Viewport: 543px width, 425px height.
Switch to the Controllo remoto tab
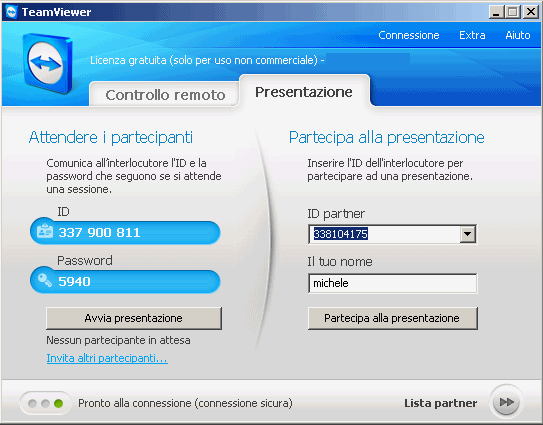point(165,95)
